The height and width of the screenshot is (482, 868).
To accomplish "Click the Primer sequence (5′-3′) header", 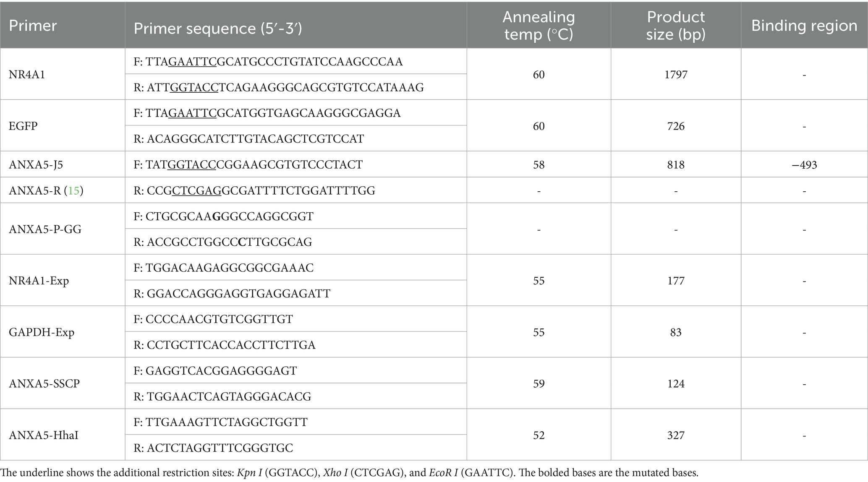I will pyautogui.click(x=218, y=28).
